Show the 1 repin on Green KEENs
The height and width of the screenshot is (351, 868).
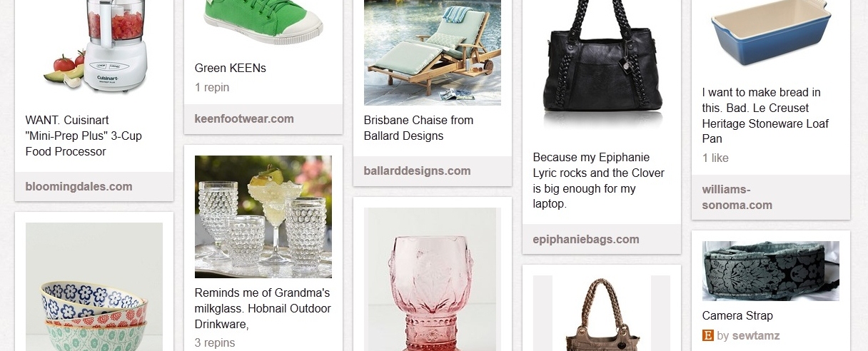212,87
